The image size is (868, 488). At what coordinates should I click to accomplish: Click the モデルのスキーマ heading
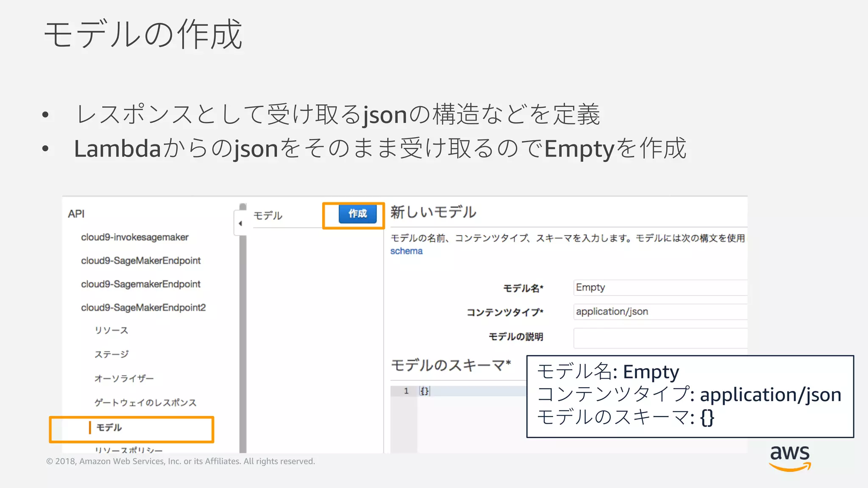pos(451,365)
